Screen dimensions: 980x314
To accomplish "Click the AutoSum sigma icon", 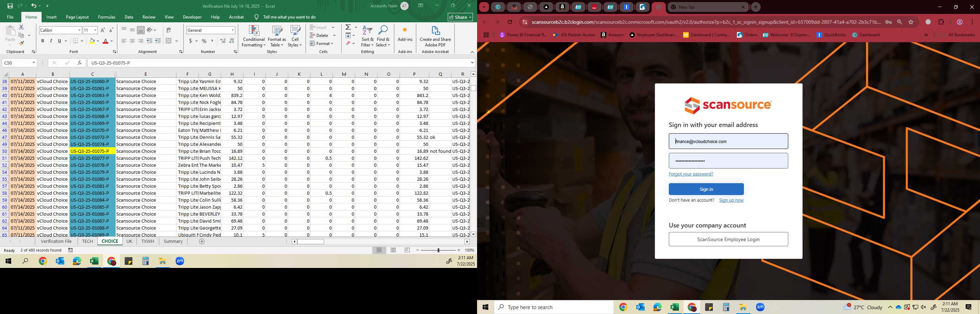I will pyautogui.click(x=348, y=27).
